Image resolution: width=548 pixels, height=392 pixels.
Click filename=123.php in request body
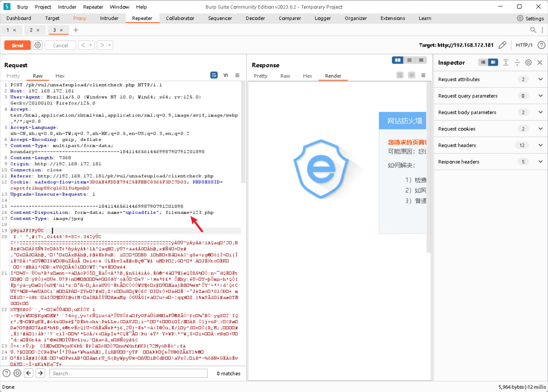(189, 212)
